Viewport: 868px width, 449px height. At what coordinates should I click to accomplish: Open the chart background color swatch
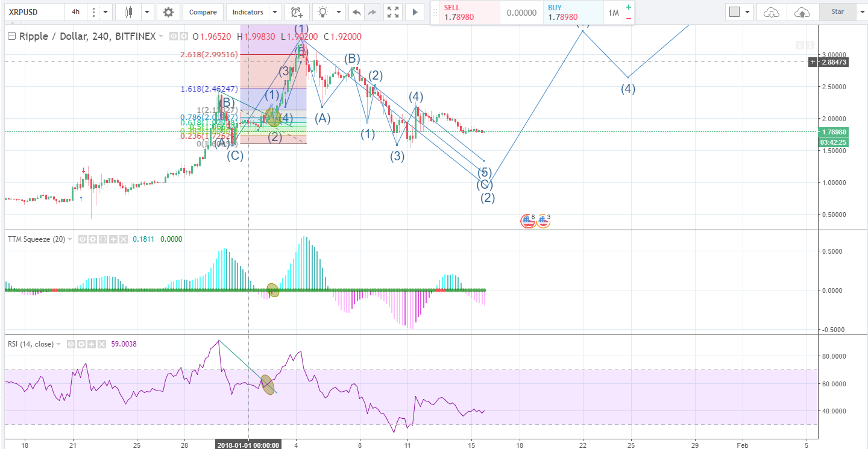click(x=735, y=11)
